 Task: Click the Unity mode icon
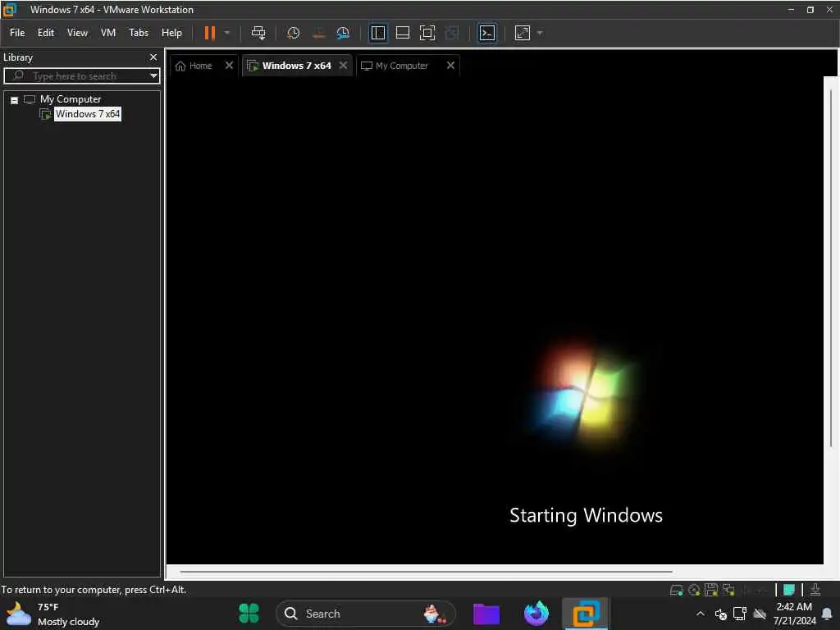452,33
